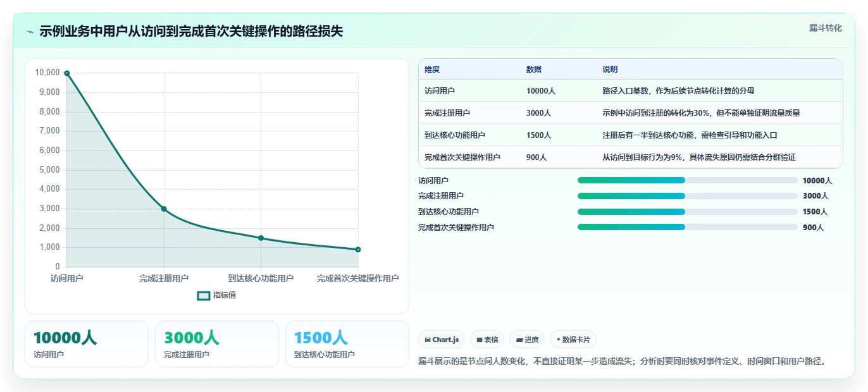
Task: Select the 漏斗转化 label in the header
Action: point(826,28)
